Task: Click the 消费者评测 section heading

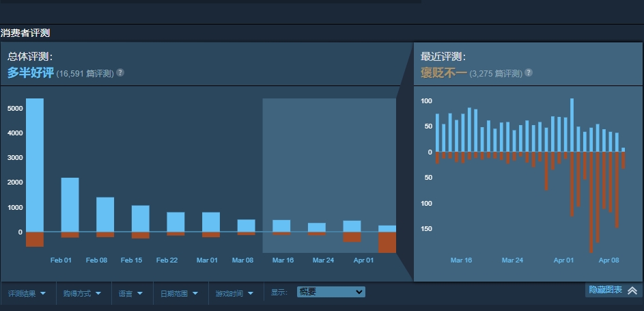Action: click(x=25, y=33)
